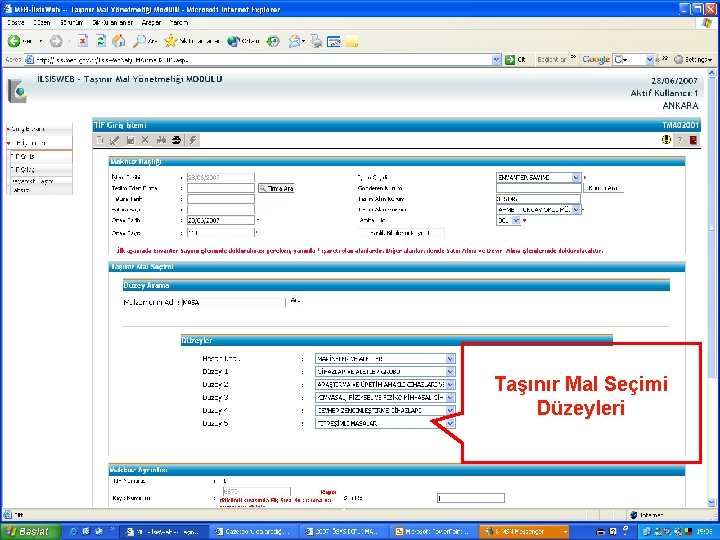Print form with TİF toolbar printer icon

tap(176, 140)
